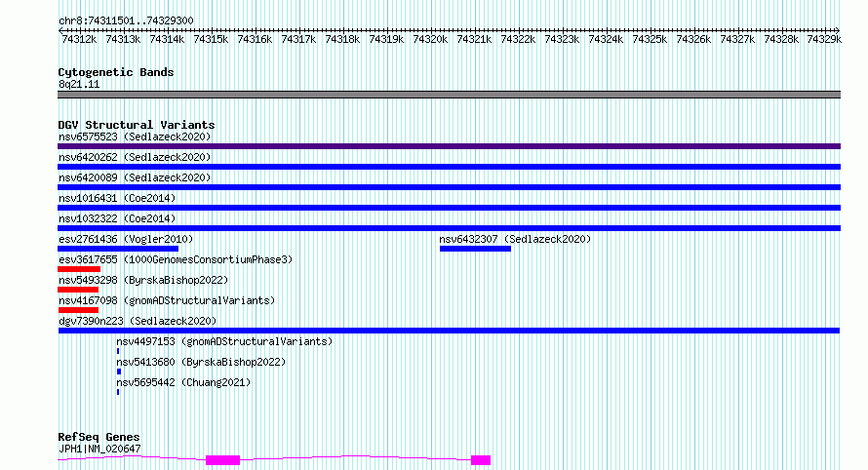Image resolution: width=868 pixels, height=470 pixels.
Task: Select the first magenta JPH1 exon block
Action: point(222,460)
